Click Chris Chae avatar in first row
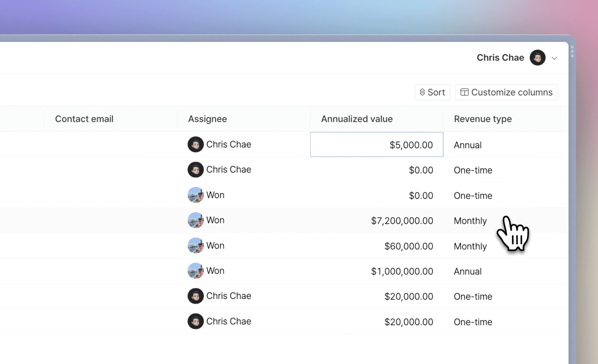598x364 pixels. (195, 144)
